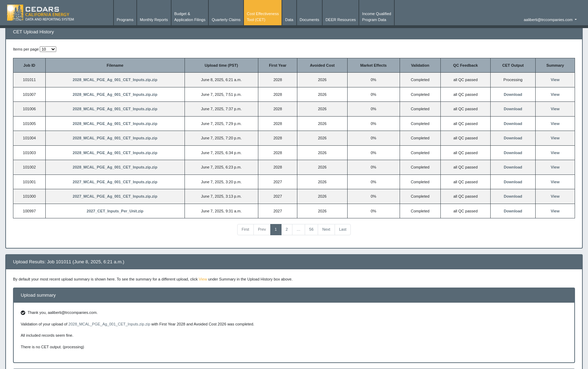Click the Next pagination button

point(326,229)
